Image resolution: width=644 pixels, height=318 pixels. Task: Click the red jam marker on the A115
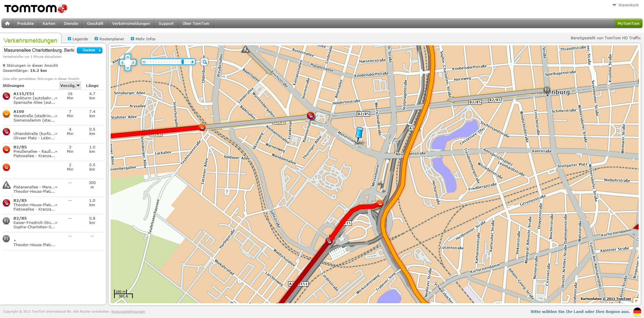329,241
